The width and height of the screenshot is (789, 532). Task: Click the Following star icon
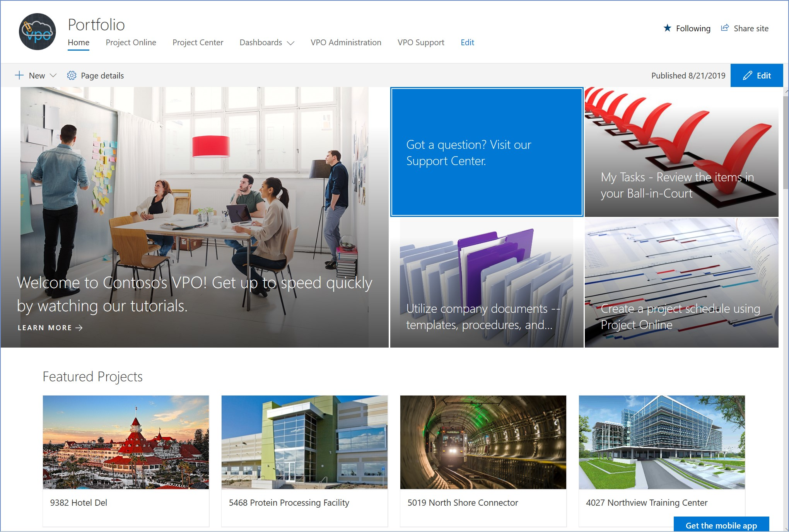tap(667, 28)
